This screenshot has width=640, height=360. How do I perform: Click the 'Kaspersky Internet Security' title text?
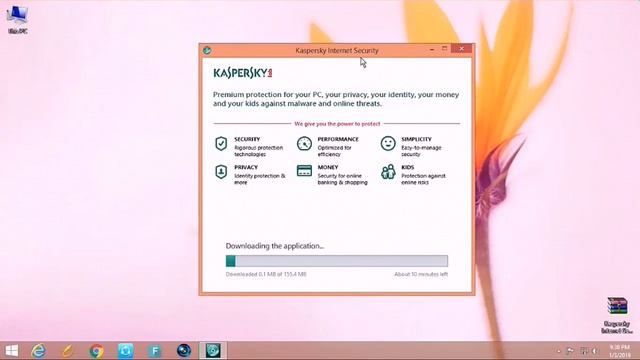tap(337, 51)
